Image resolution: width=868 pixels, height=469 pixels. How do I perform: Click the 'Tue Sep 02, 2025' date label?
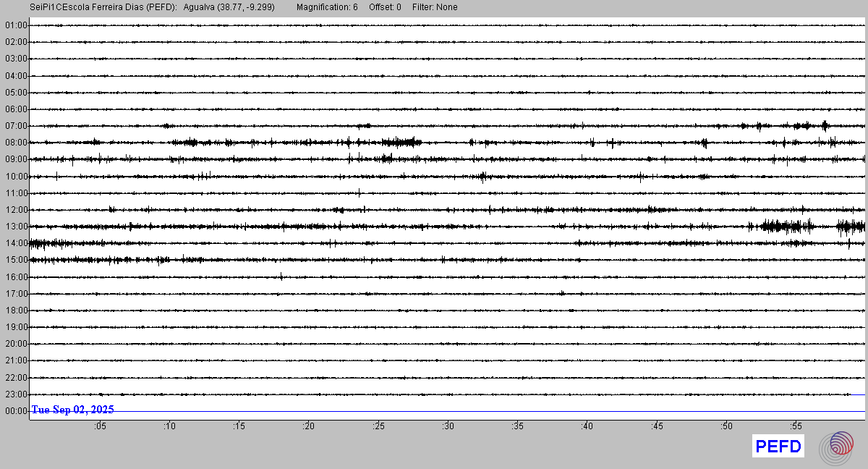(x=72, y=410)
